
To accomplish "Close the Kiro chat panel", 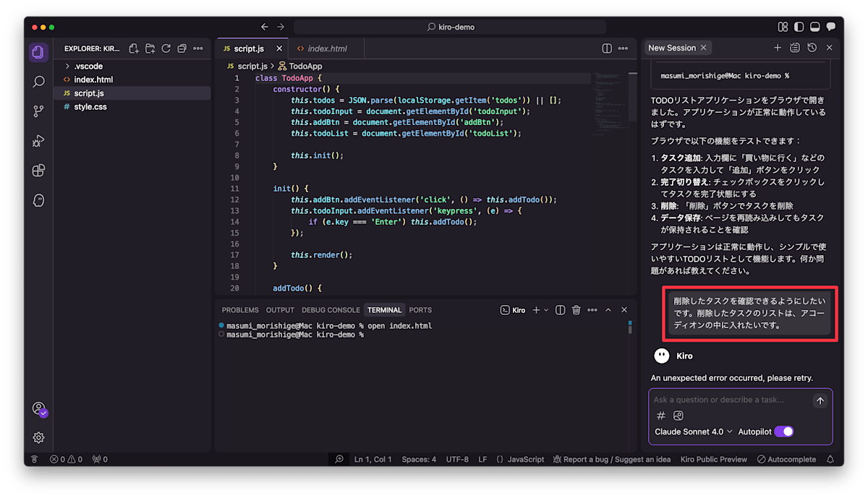I will [x=830, y=48].
